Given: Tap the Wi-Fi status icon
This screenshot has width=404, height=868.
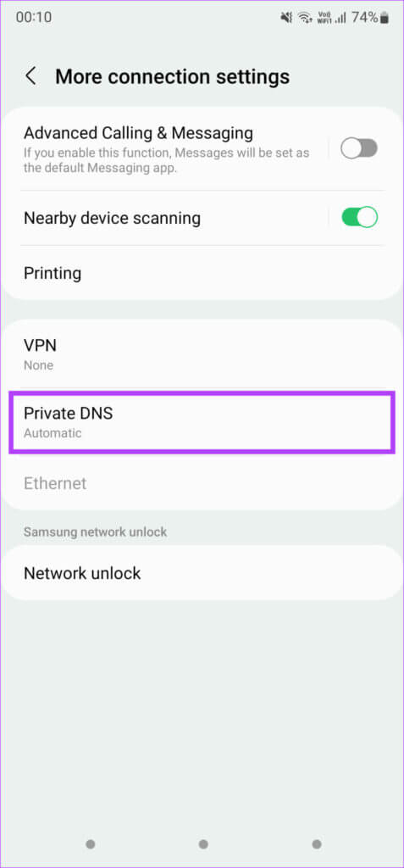Looking at the screenshot, I should tap(305, 18).
